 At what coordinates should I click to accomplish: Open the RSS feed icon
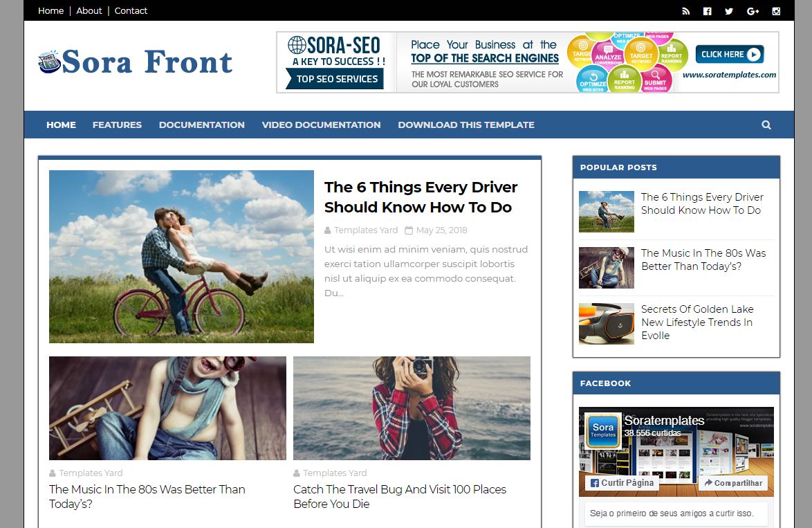[685, 11]
